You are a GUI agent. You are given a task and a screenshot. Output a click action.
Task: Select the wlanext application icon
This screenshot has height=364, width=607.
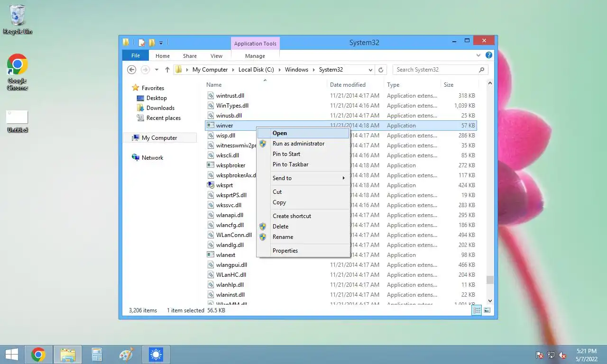(x=211, y=255)
